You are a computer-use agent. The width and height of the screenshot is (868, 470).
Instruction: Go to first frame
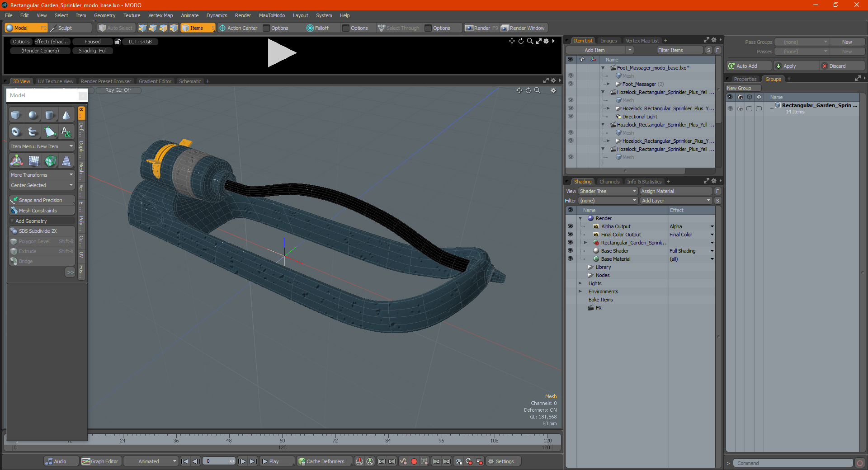[185, 461]
